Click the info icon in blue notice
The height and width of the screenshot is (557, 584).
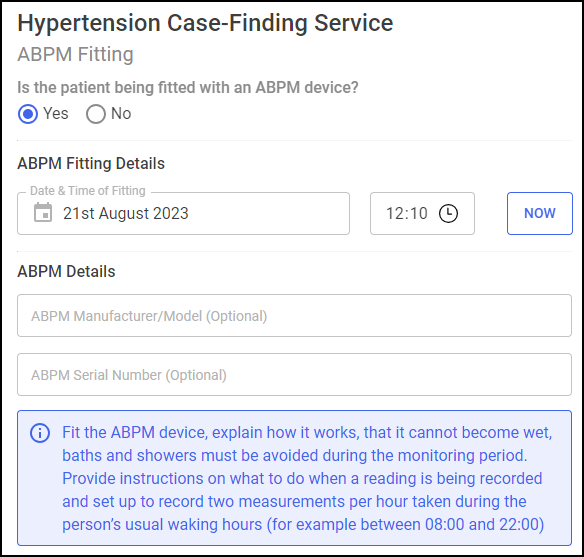point(40,433)
